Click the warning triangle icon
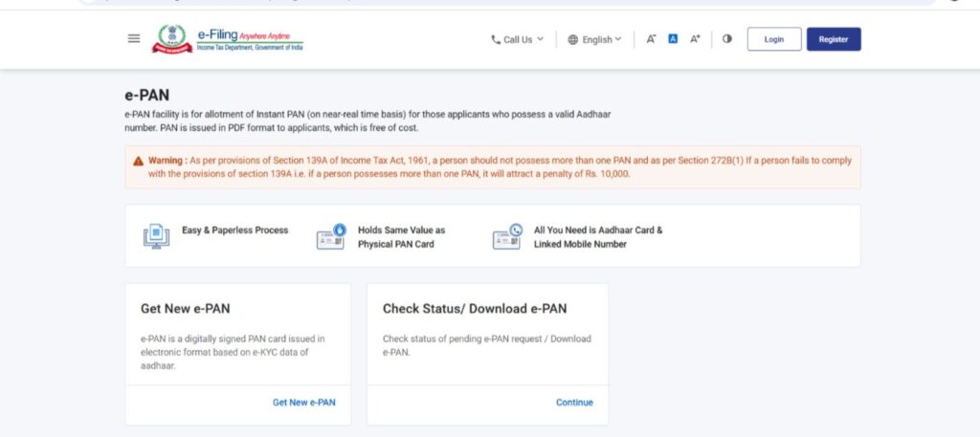The width and height of the screenshot is (980, 437). (139, 161)
